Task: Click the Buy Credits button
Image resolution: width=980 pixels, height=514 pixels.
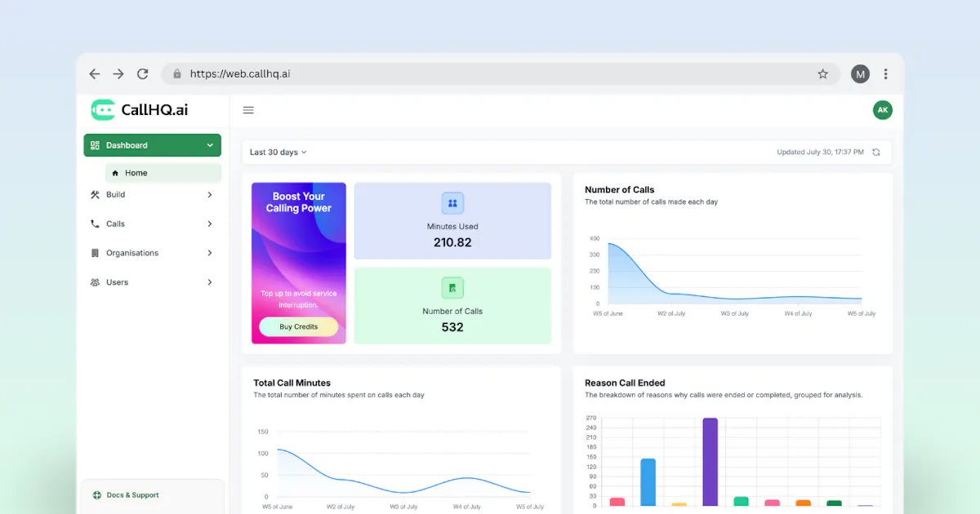Action: tap(299, 326)
